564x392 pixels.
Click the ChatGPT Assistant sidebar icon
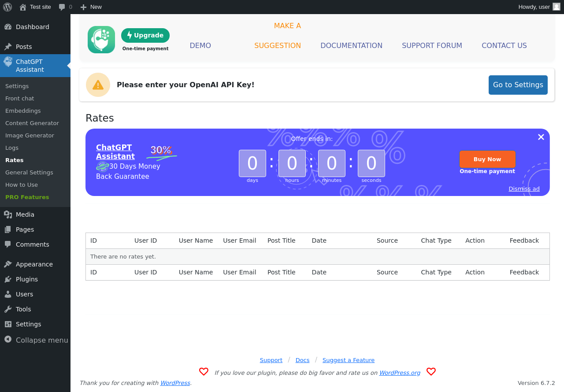point(8,62)
